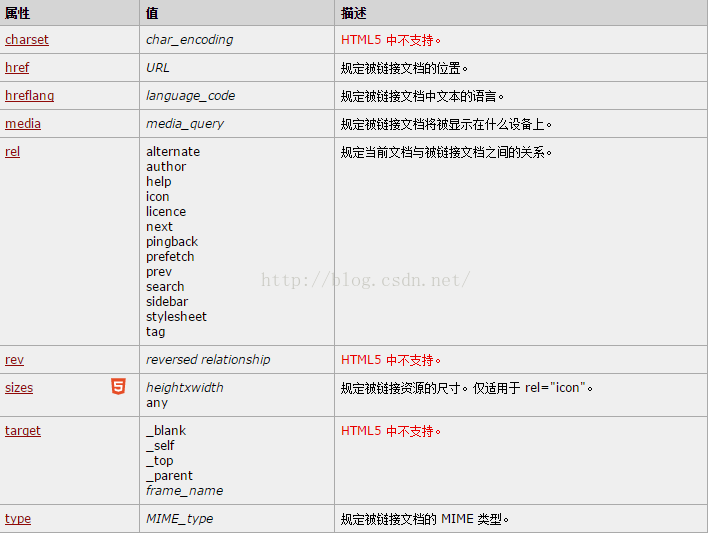This screenshot has width=712, height=538.
Task: Click the description mentioning rel="icon"
Action: (467, 388)
